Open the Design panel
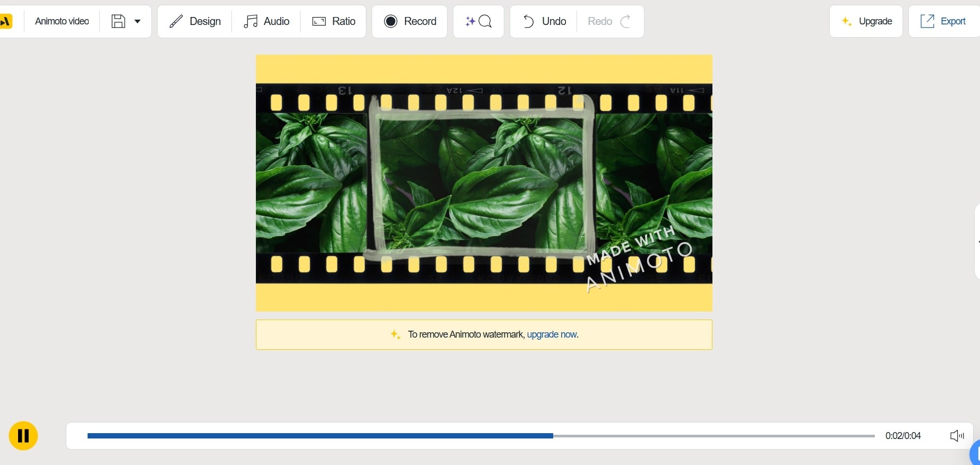This screenshot has width=980, height=465. click(x=195, y=21)
